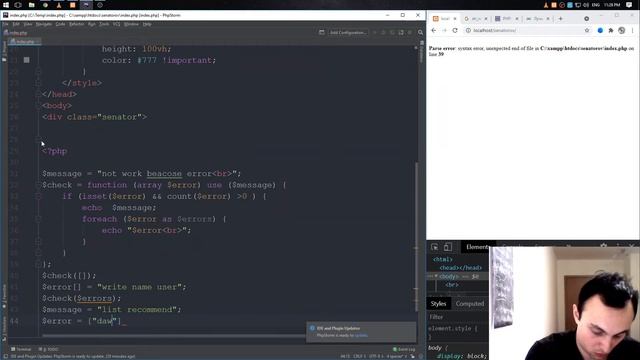Open the Help menu in PhpStorm

tap(147, 24)
